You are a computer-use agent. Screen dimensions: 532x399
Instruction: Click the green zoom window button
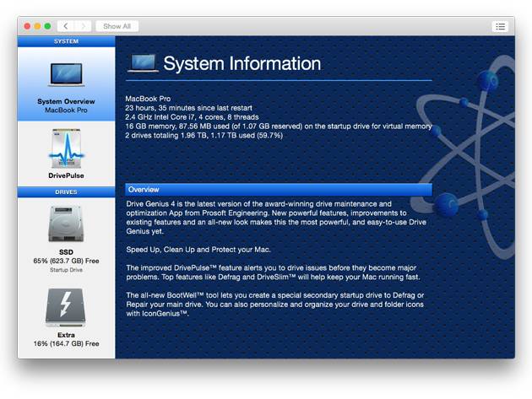click(47, 26)
